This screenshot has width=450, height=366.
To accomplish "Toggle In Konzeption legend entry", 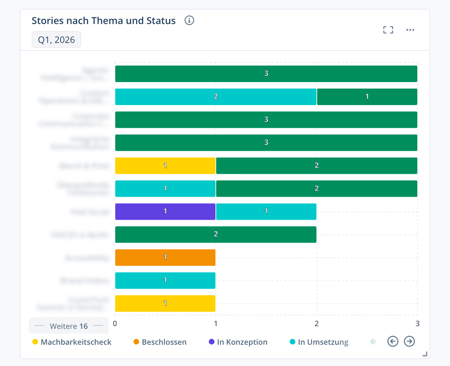I will pos(238,342).
